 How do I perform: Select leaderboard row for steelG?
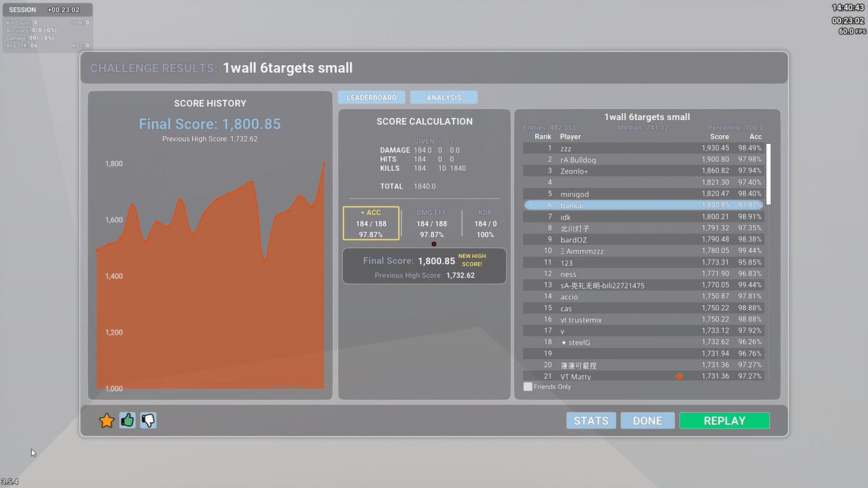pos(643,342)
